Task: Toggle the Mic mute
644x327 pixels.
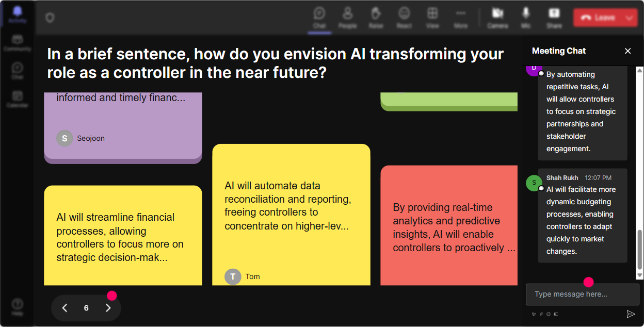Action: point(526,18)
